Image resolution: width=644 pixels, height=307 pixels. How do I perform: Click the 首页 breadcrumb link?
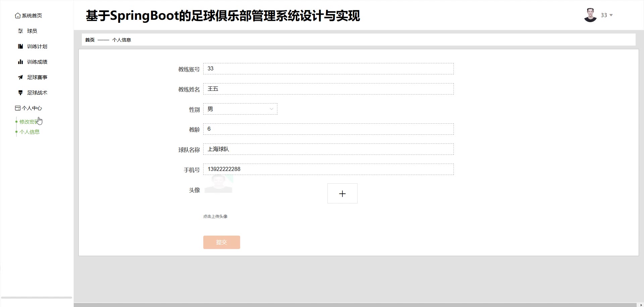(x=90, y=40)
